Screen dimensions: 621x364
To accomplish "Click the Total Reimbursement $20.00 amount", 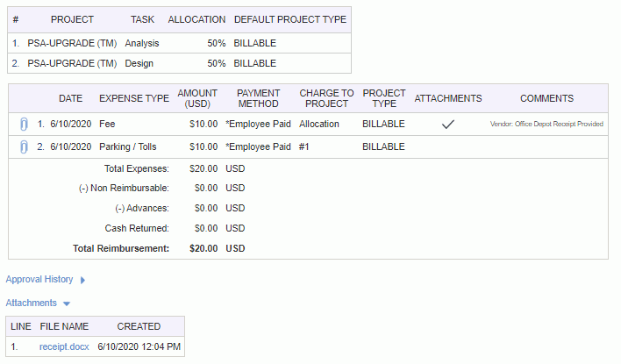I will 203,248.
